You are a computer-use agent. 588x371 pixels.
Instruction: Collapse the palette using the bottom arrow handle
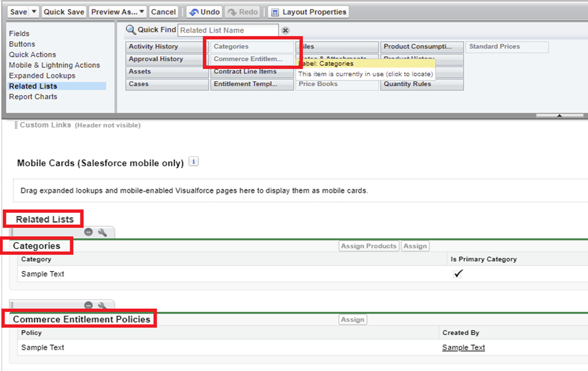click(x=559, y=116)
